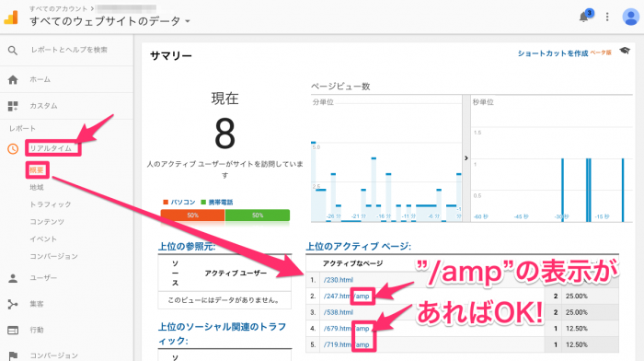The image size is (644, 361).
Task: Open the ユーザー person icon section
Action: coord(13,278)
